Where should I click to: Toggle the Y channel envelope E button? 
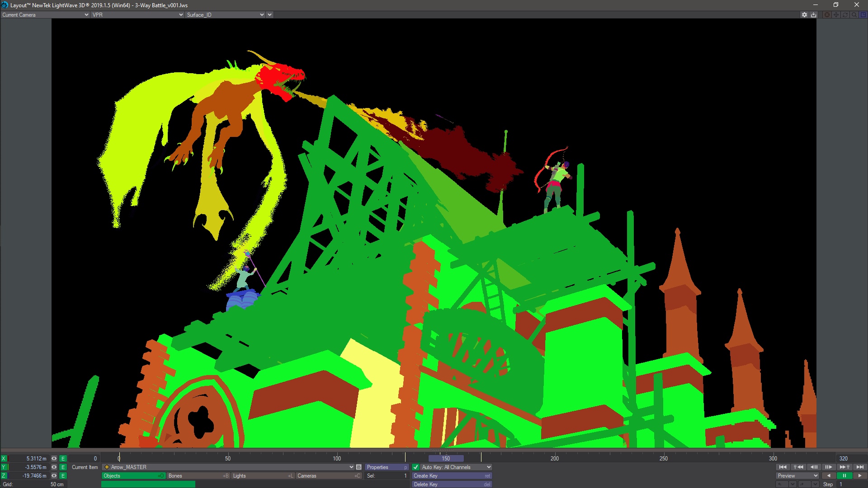point(63,467)
